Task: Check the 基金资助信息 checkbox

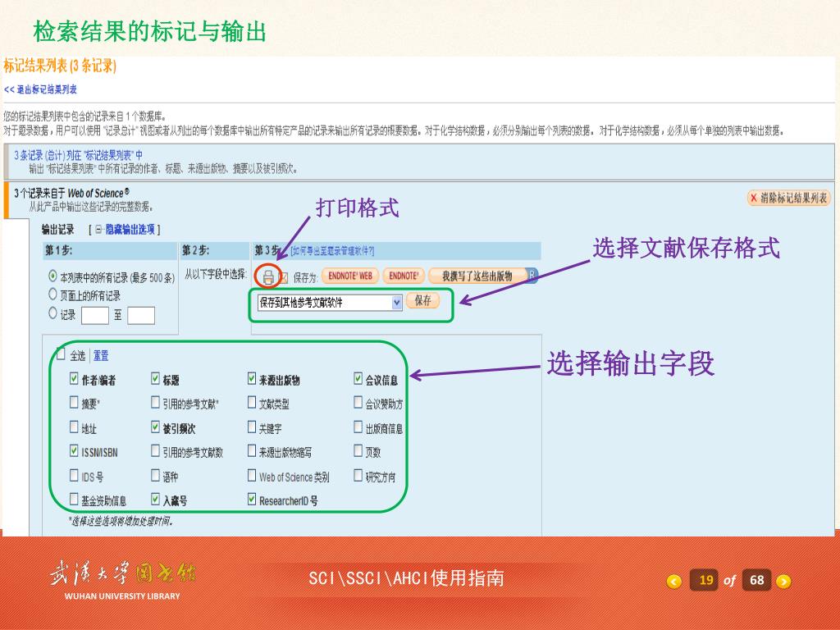Action: pyautogui.click(x=74, y=499)
